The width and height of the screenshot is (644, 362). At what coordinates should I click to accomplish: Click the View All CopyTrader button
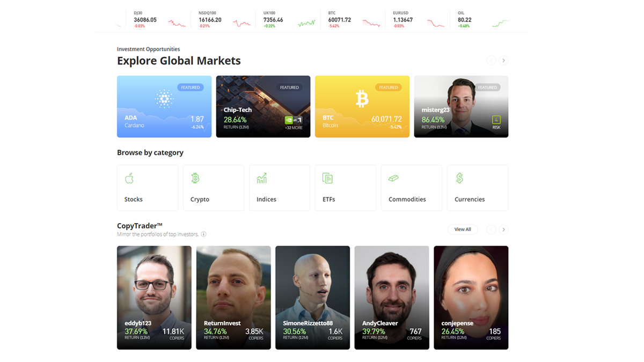coord(463,229)
